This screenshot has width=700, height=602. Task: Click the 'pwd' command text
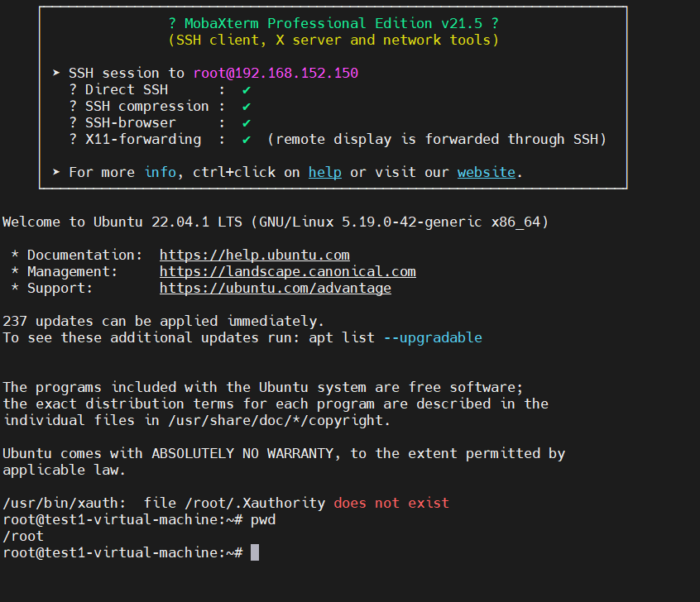tap(263, 520)
